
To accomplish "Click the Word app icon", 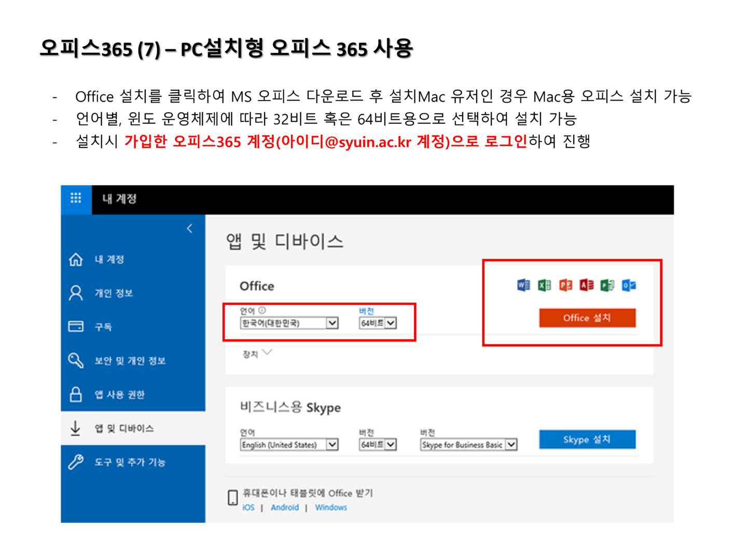I will [x=523, y=285].
